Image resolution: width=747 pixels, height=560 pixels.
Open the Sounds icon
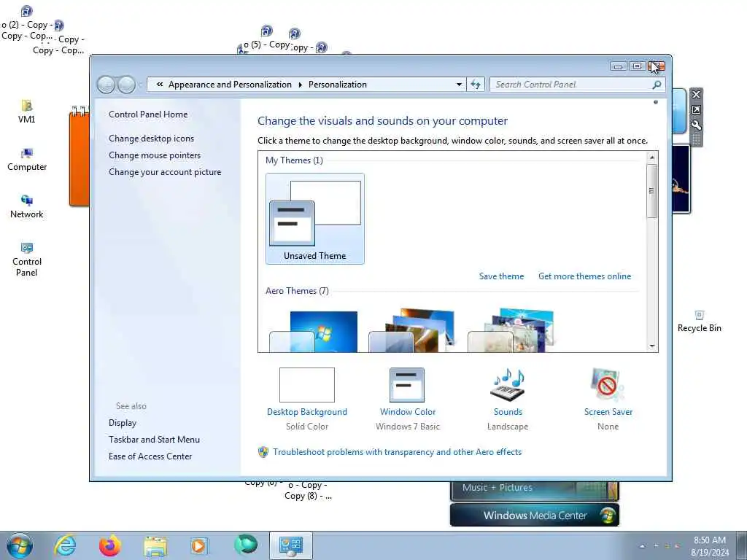point(508,385)
